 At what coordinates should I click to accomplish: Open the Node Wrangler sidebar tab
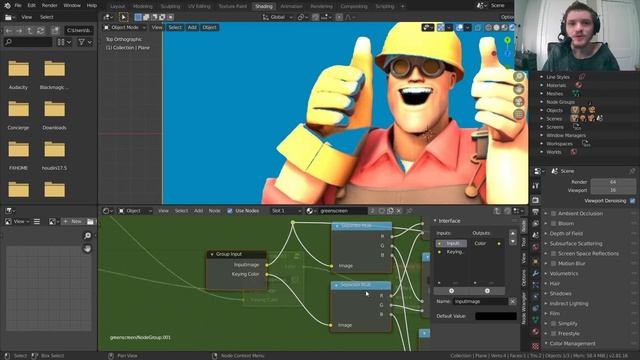pyautogui.click(x=524, y=308)
